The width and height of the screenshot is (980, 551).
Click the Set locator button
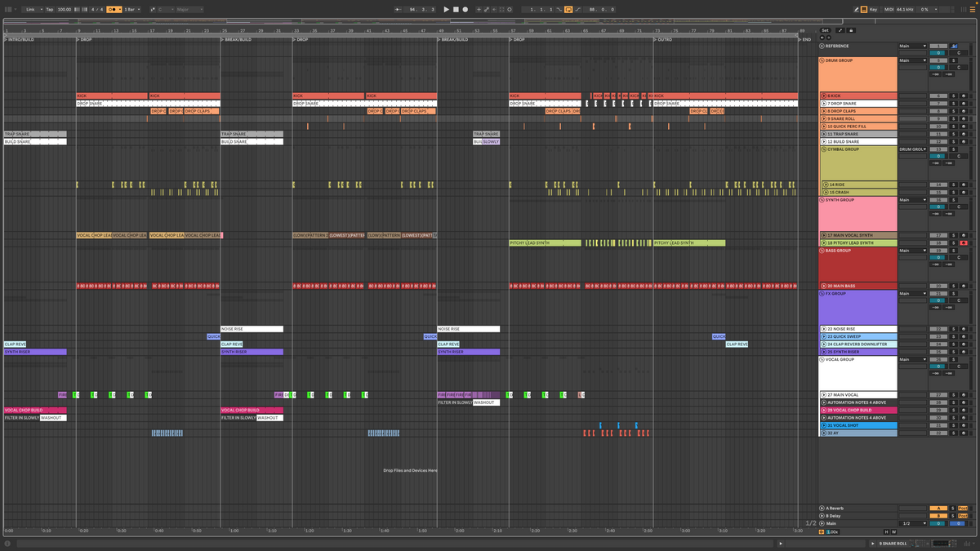point(825,30)
